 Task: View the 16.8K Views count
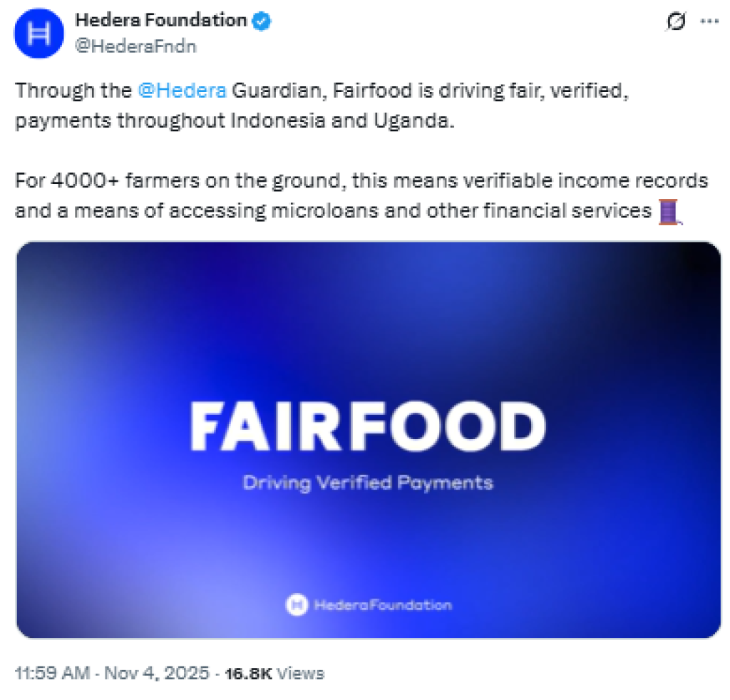coord(274,674)
